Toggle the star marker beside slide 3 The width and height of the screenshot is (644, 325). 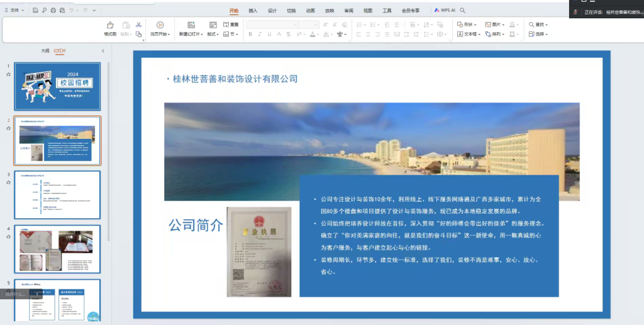coord(8,182)
